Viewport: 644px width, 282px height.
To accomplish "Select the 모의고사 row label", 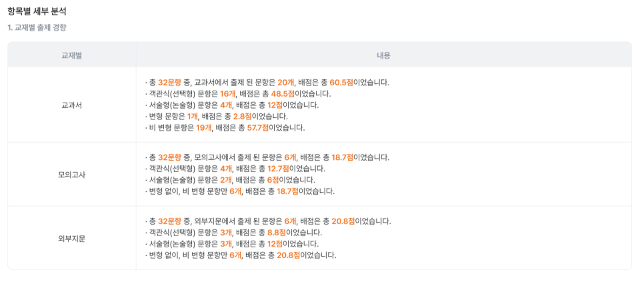I will 72,175.
